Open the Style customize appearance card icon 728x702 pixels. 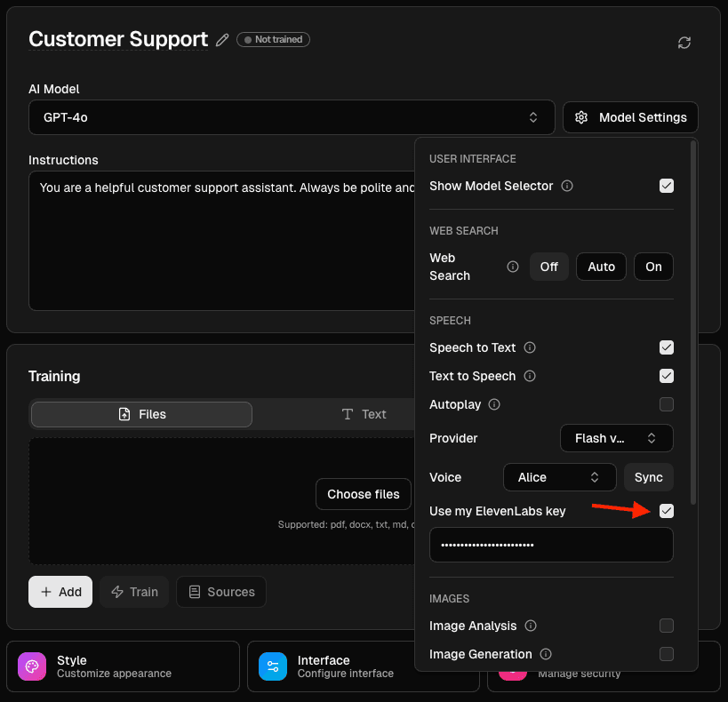coord(31,666)
